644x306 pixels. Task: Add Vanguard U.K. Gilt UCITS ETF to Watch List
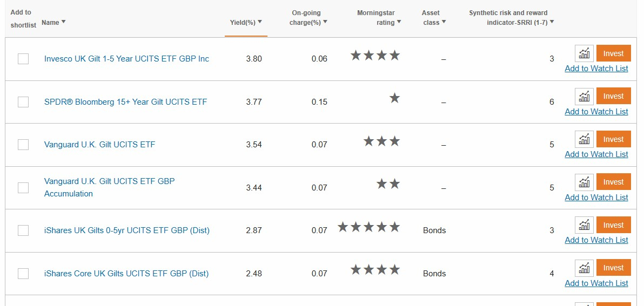click(x=596, y=154)
